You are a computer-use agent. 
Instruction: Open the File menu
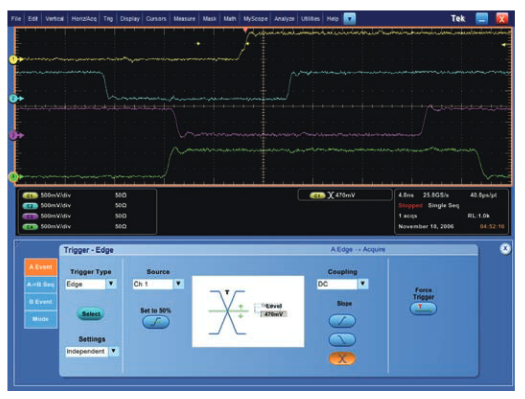(16, 19)
